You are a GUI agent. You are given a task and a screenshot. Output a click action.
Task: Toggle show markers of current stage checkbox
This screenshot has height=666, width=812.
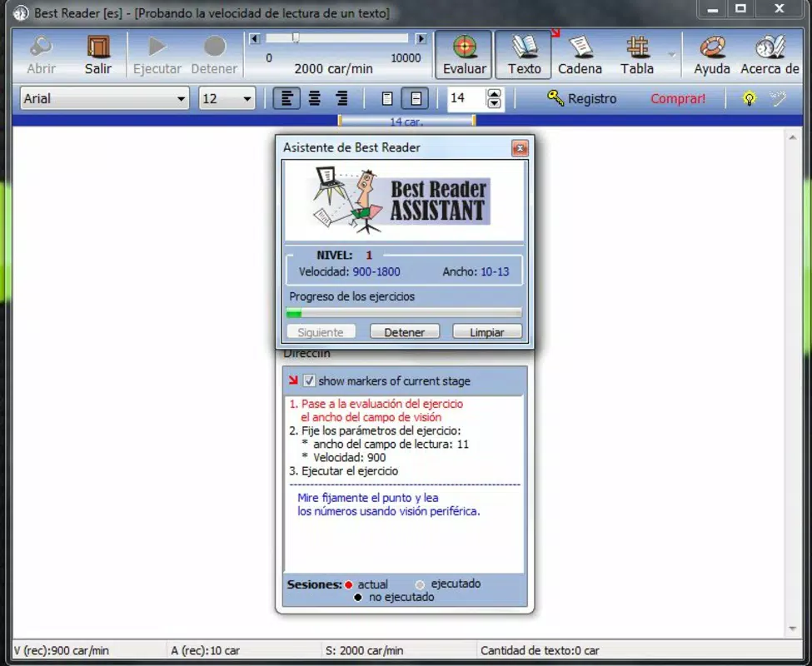coord(309,380)
